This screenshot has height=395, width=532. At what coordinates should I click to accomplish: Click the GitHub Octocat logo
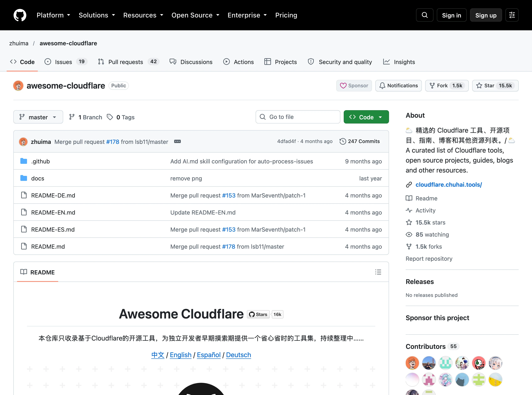pos(20,15)
